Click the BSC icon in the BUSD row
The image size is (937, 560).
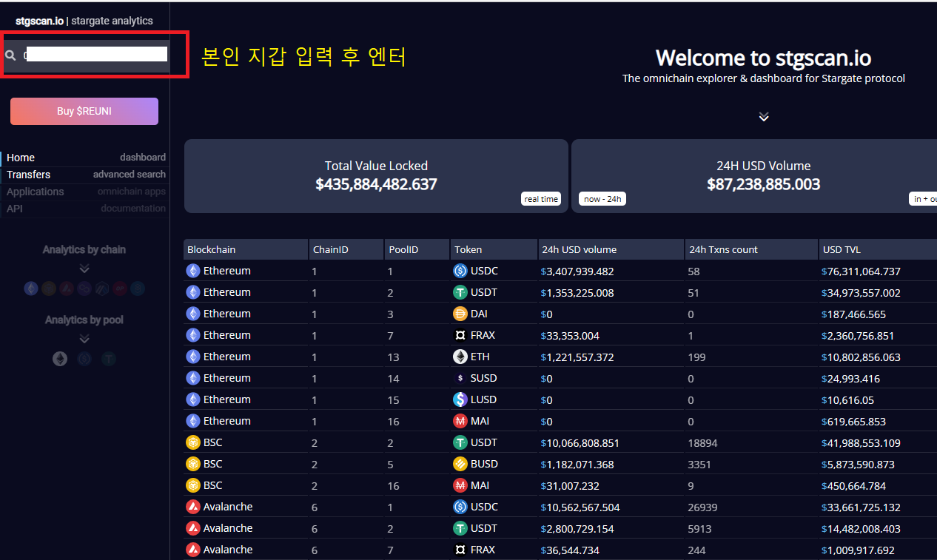pyautogui.click(x=193, y=464)
